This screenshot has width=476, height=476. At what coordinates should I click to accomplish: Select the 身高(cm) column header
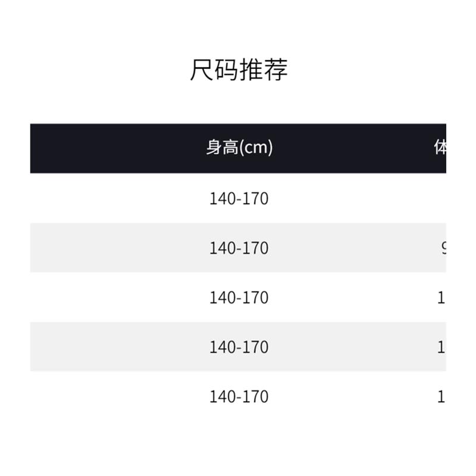click(x=239, y=147)
